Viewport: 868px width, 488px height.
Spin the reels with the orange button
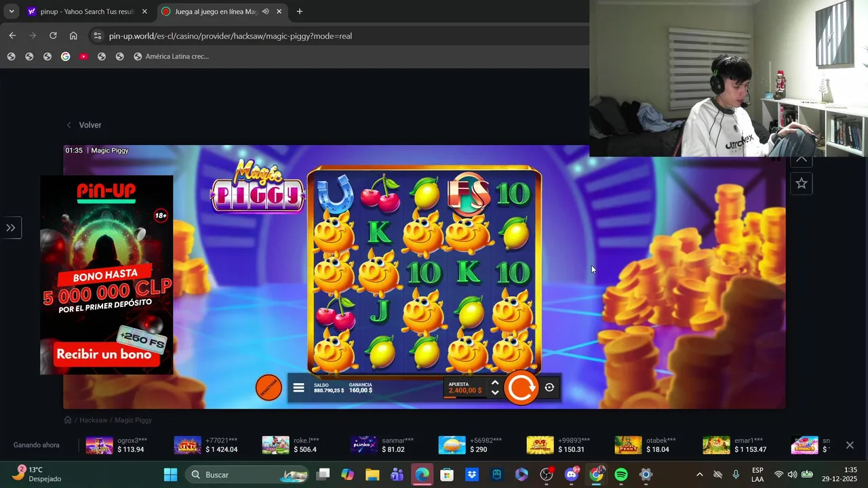521,388
